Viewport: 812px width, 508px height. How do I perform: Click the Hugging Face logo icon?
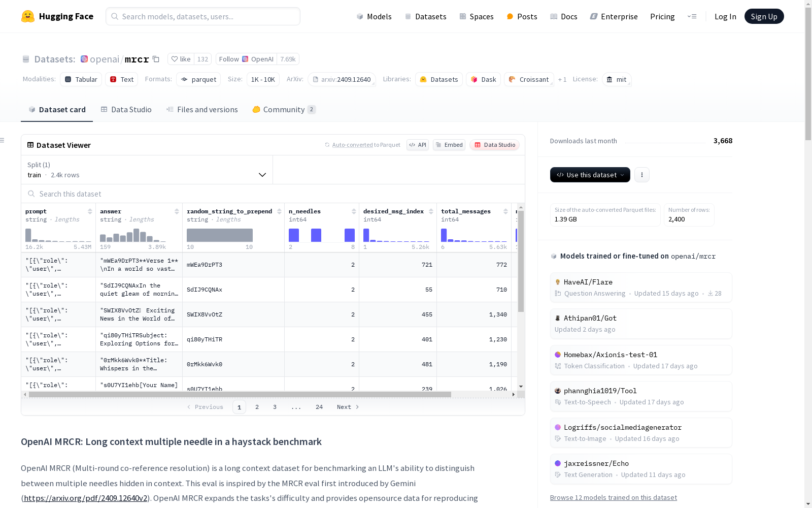[x=28, y=16]
